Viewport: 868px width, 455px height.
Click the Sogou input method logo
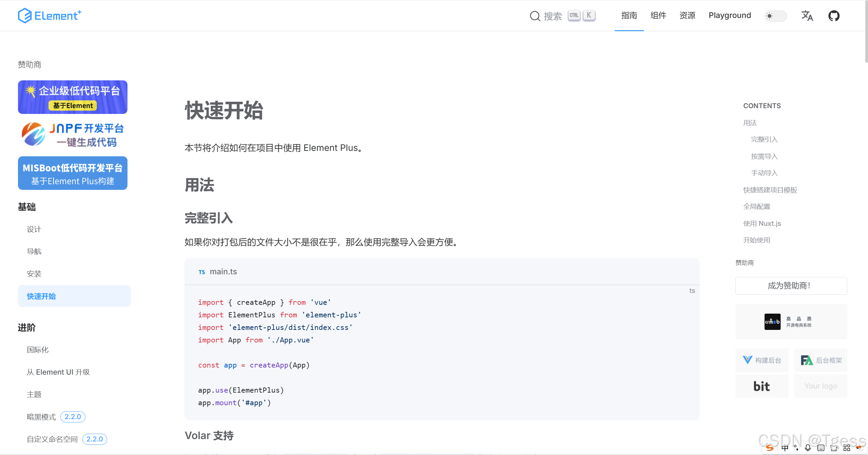click(x=770, y=448)
